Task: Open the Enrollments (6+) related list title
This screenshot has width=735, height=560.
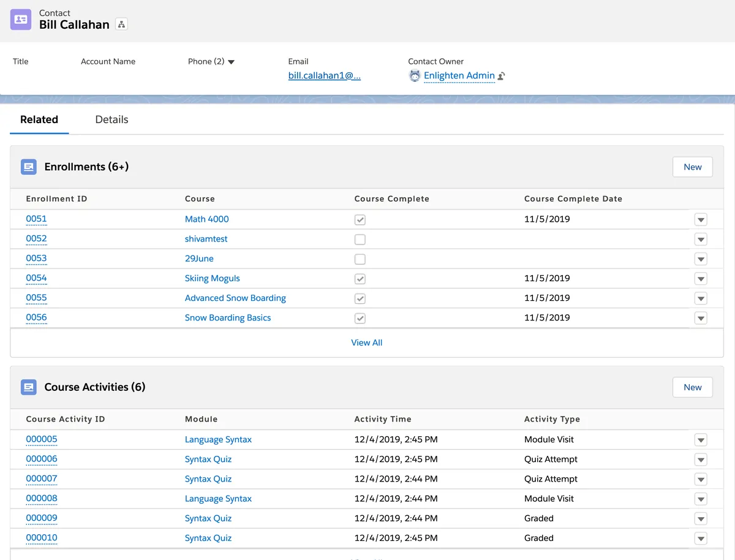Action: point(86,167)
